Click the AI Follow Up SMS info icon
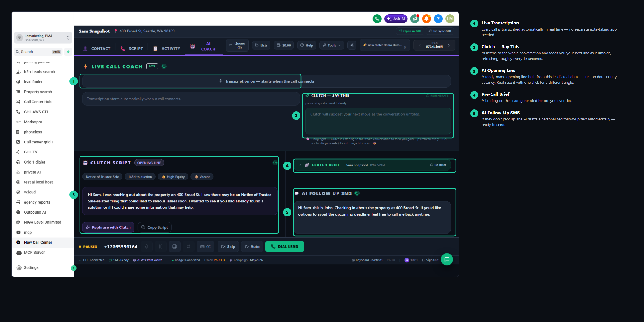This screenshot has width=644, height=322. pyautogui.click(x=357, y=193)
